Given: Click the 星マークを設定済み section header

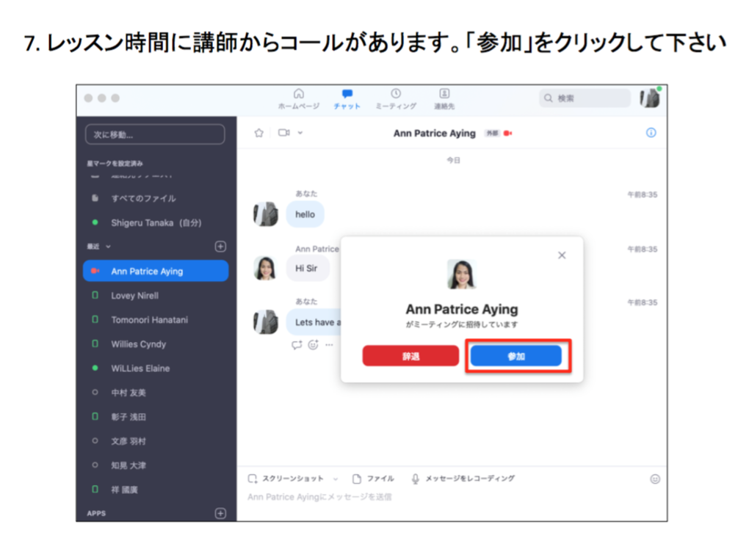Looking at the screenshot, I should (115, 163).
